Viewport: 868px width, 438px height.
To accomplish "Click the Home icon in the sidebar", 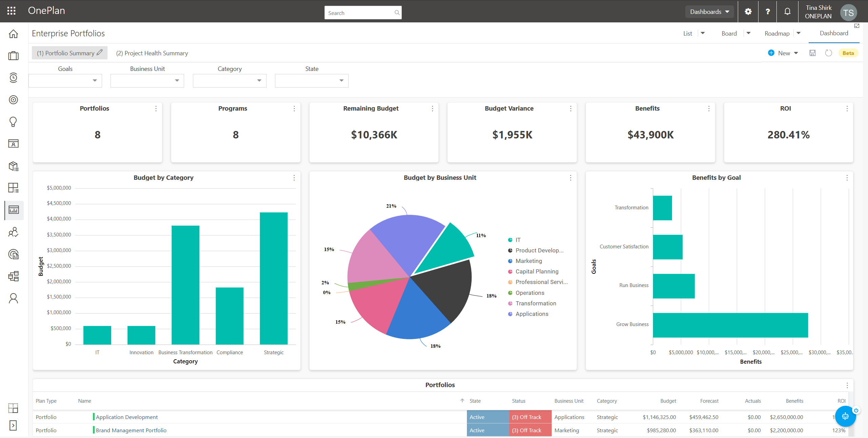I will (x=13, y=34).
